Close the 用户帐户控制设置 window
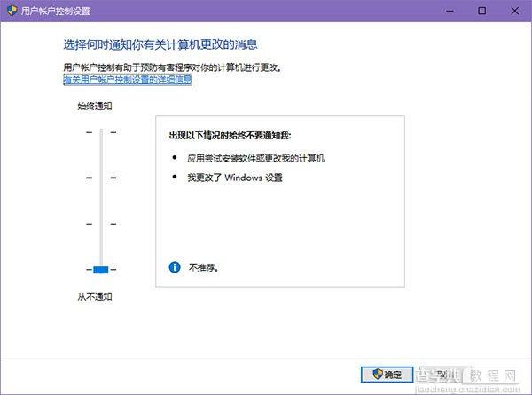The width and height of the screenshot is (532, 395). pos(514,11)
